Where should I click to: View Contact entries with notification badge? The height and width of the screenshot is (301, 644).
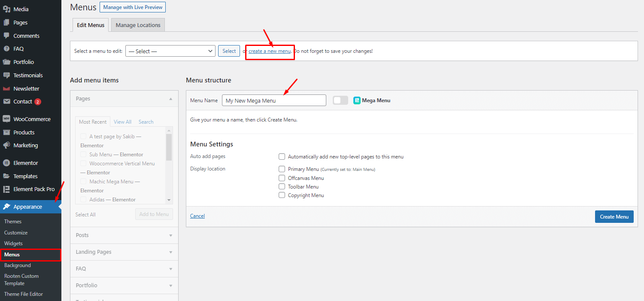click(x=23, y=102)
